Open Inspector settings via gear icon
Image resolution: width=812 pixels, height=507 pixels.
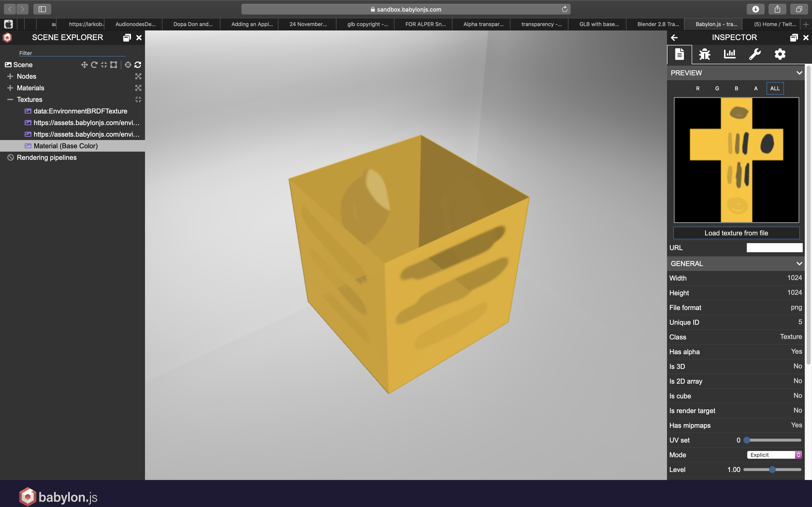780,54
